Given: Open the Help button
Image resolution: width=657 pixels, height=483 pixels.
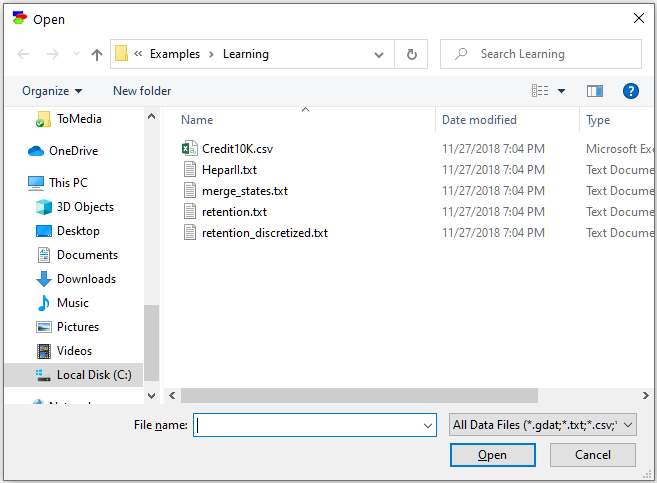Looking at the screenshot, I should coord(631,91).
